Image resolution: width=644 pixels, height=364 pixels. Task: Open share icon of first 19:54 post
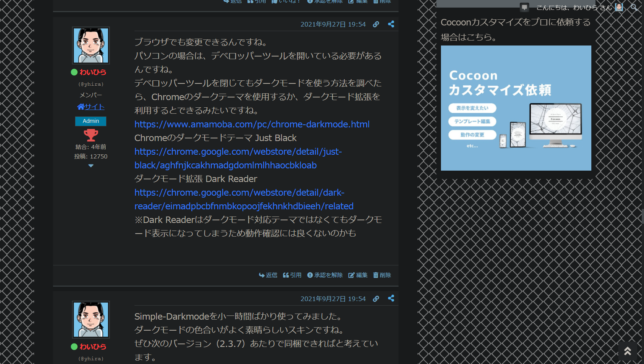(391, 24)
